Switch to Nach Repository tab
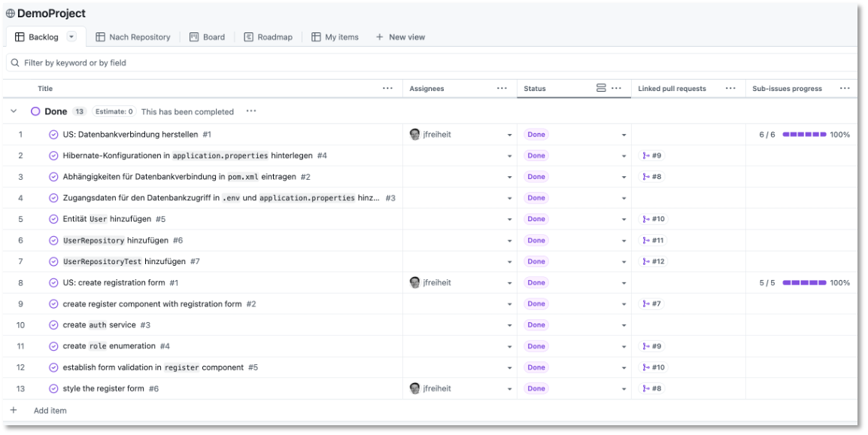Viewport: 868px width, 435px height. pos(133,37)
